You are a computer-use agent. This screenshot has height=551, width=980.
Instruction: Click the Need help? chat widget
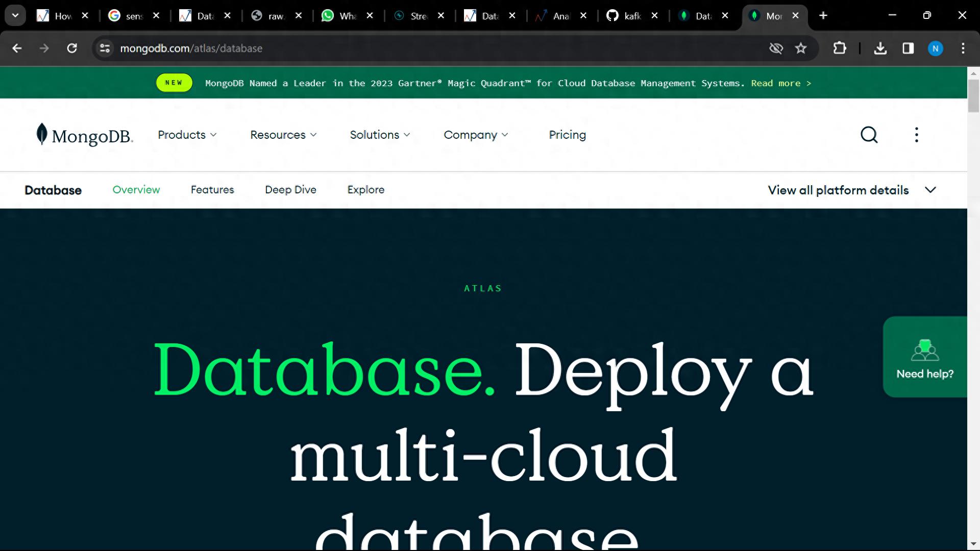coord(925,357)
